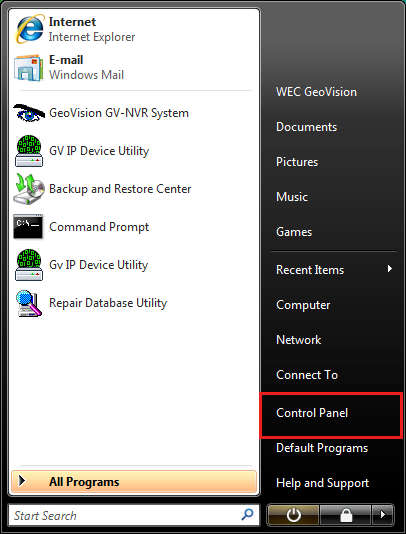This screenshot has width=406, height=534.
Task: Click the power button icon
Action: [293, 515]
